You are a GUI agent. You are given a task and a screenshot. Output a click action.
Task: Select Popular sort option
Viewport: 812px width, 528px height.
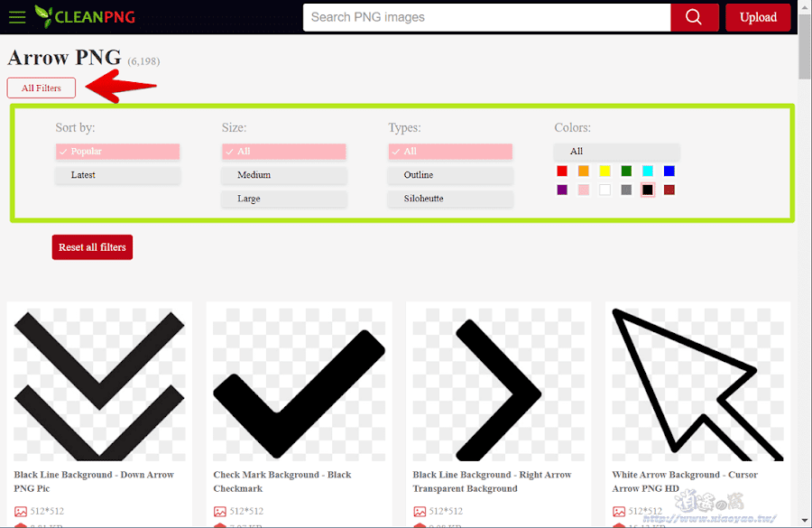tap(118, 152)
